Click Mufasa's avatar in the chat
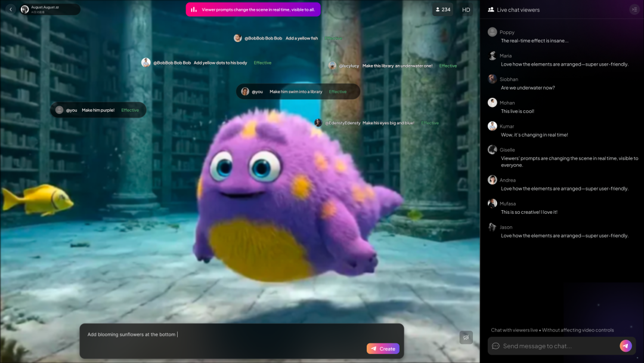This screenshot has height=363, width=644. 492,204
